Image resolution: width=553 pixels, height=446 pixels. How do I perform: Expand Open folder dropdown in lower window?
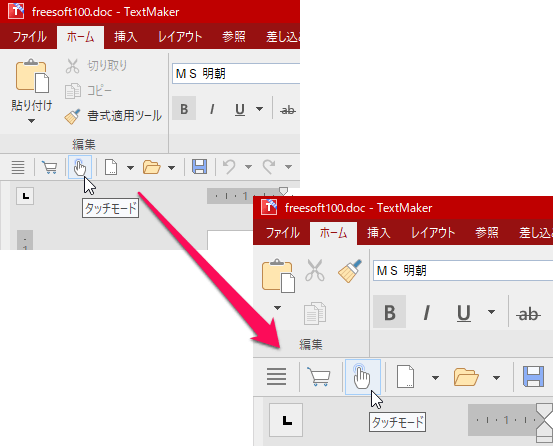click(x=496, y=378)
